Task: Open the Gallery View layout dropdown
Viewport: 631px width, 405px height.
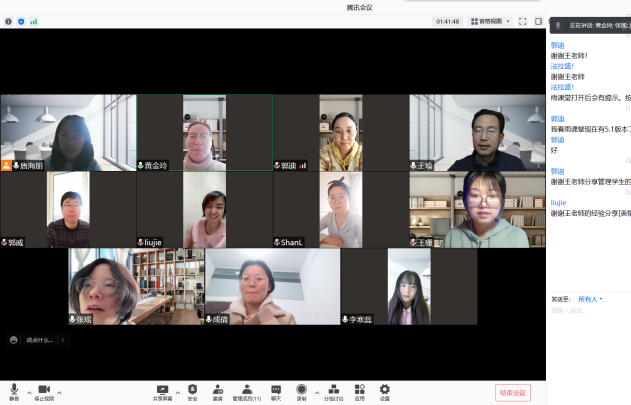Action: 494,20
